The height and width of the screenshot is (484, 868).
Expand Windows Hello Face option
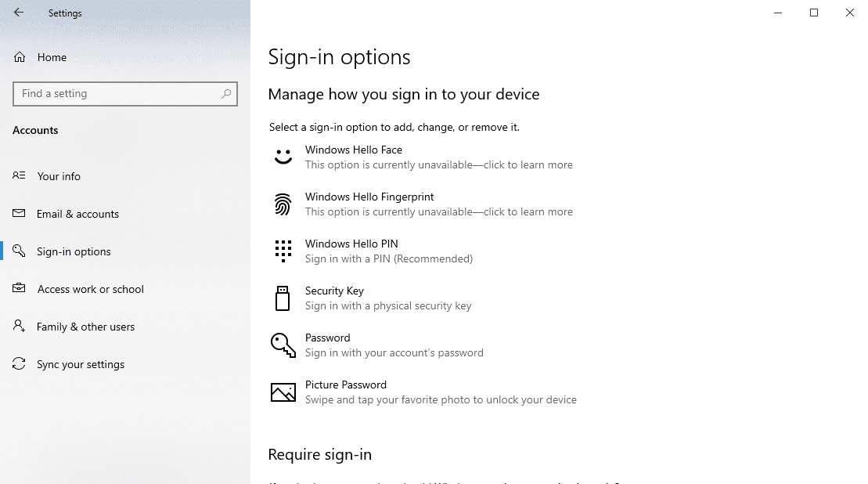pos(423,157)
